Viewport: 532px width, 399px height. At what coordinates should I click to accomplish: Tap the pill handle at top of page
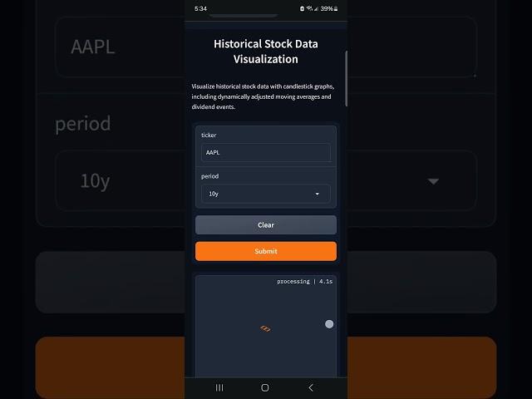point(254,16)
